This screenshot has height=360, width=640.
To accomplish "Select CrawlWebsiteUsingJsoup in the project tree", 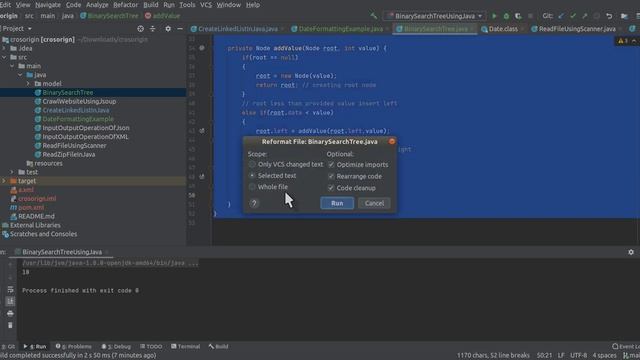I will click(x=79, y=101).
